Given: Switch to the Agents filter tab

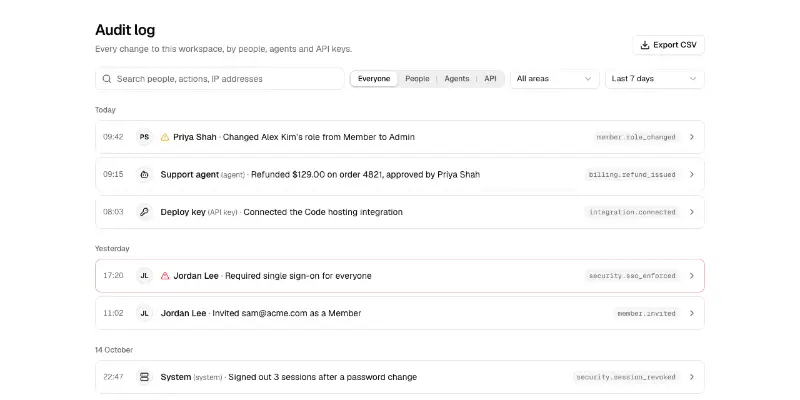Looking at the screenshot, I should [457, 79].
